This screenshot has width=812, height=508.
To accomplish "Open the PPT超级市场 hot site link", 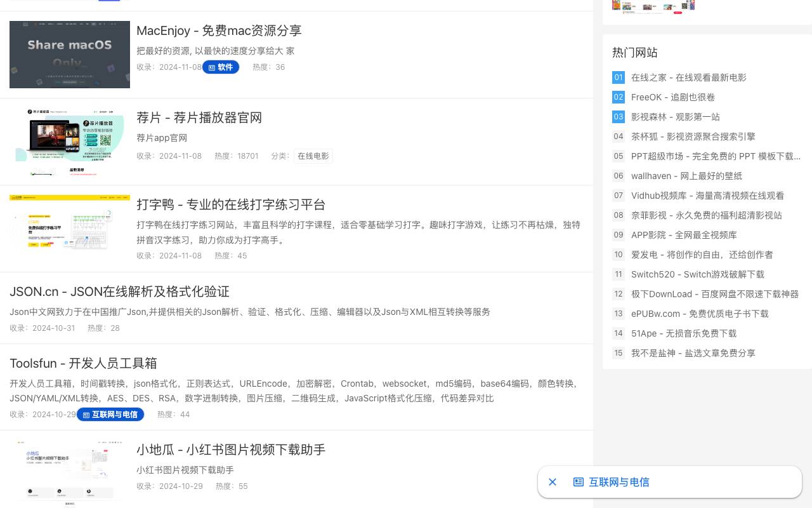I will (716, 156).
